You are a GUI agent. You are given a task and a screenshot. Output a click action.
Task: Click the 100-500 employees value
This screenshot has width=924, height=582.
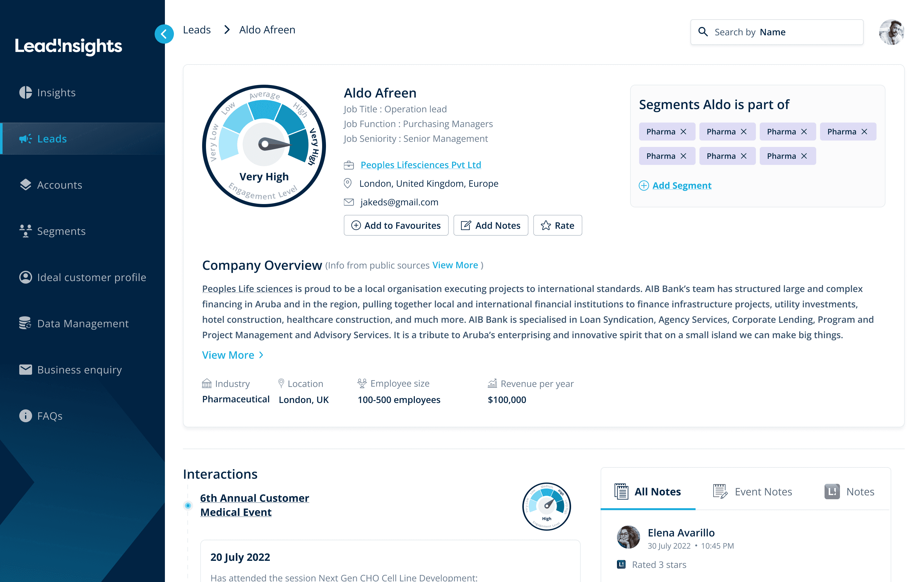399,399
